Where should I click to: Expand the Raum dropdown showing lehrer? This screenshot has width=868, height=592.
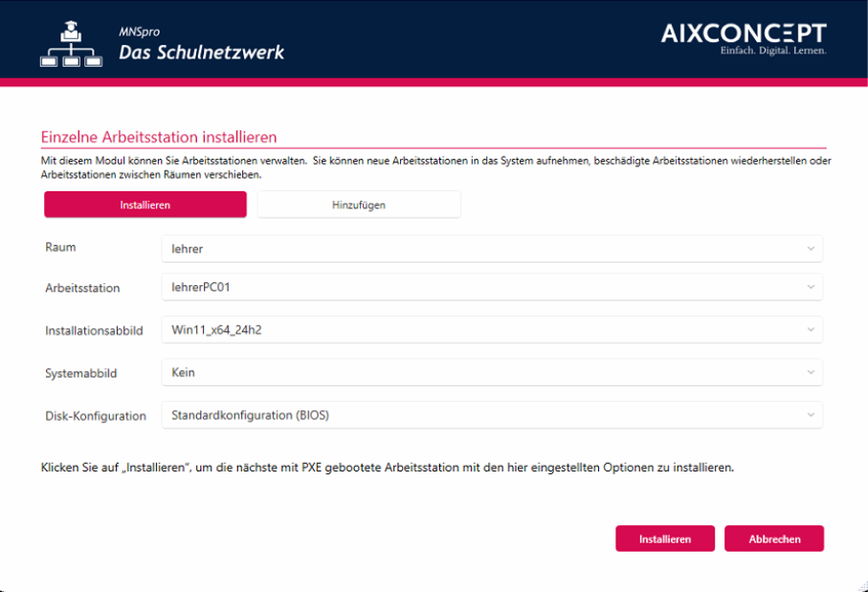click(x=492, y=249)
